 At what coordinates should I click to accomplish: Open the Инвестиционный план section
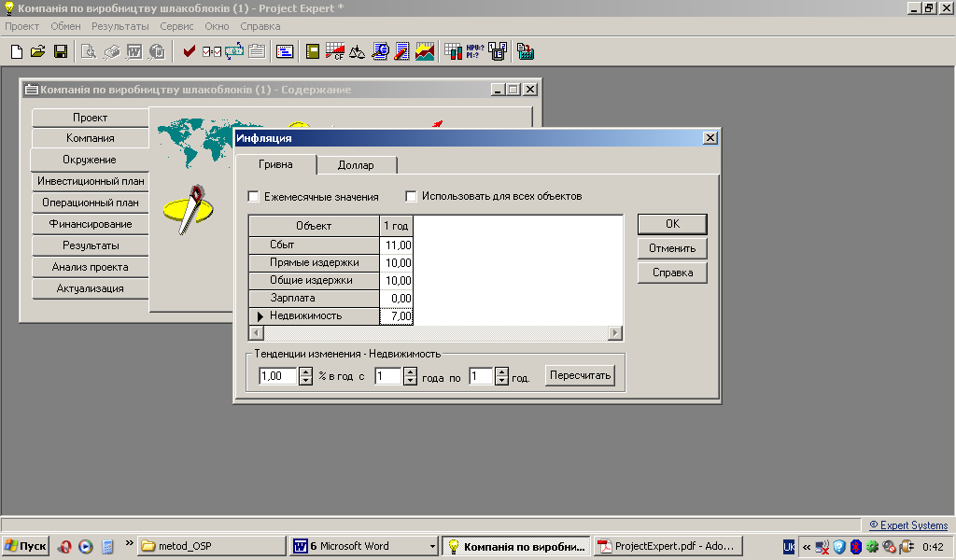[91, 181]
